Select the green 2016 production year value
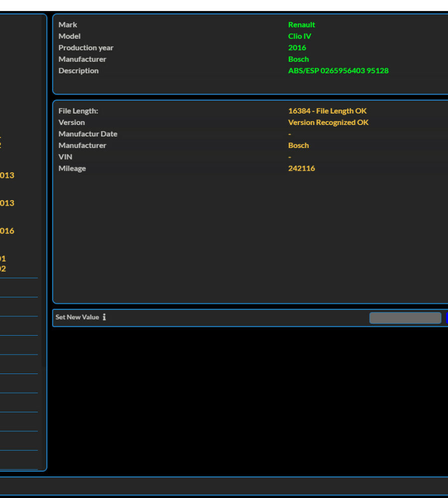 pyautogui.click(x=297, y=48)
